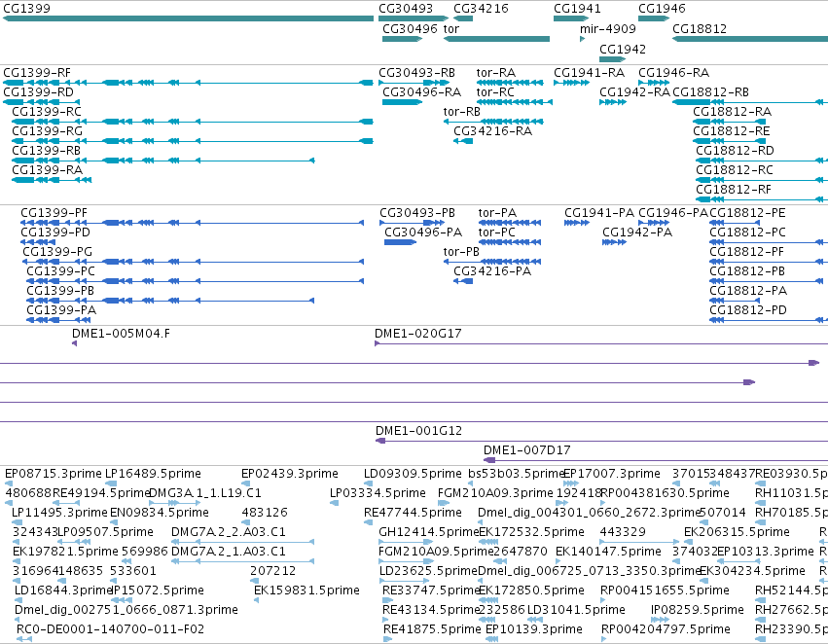
Task: Select transcript CG1399-RF
Action: click(188, 83)
